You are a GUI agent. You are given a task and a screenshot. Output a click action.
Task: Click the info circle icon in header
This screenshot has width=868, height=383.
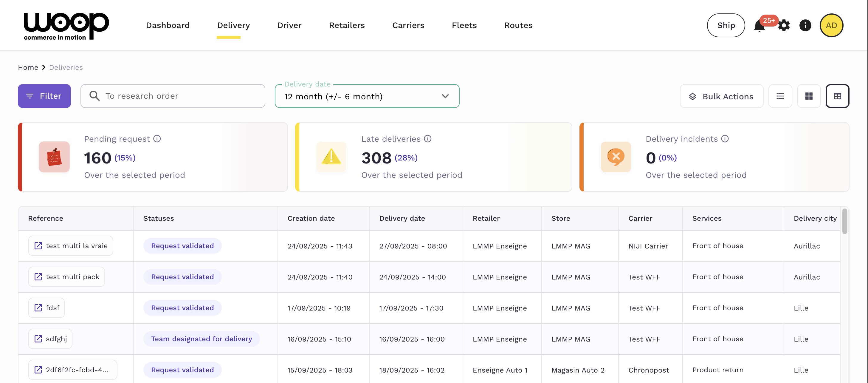805,26
